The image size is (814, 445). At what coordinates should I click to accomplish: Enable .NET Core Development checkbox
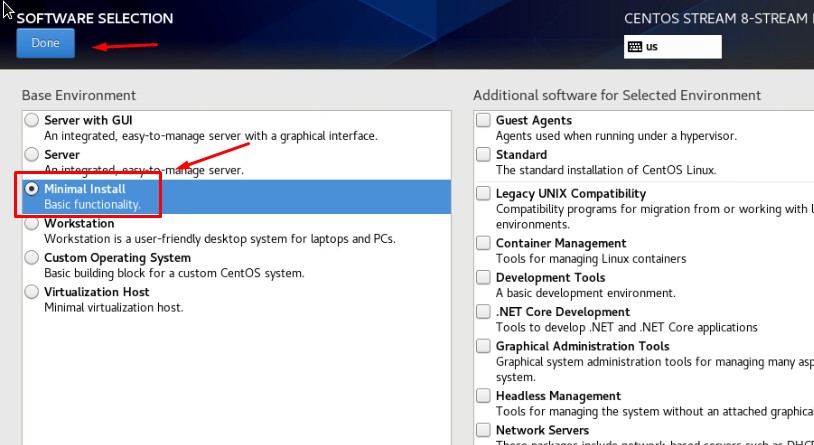[484, 312]
